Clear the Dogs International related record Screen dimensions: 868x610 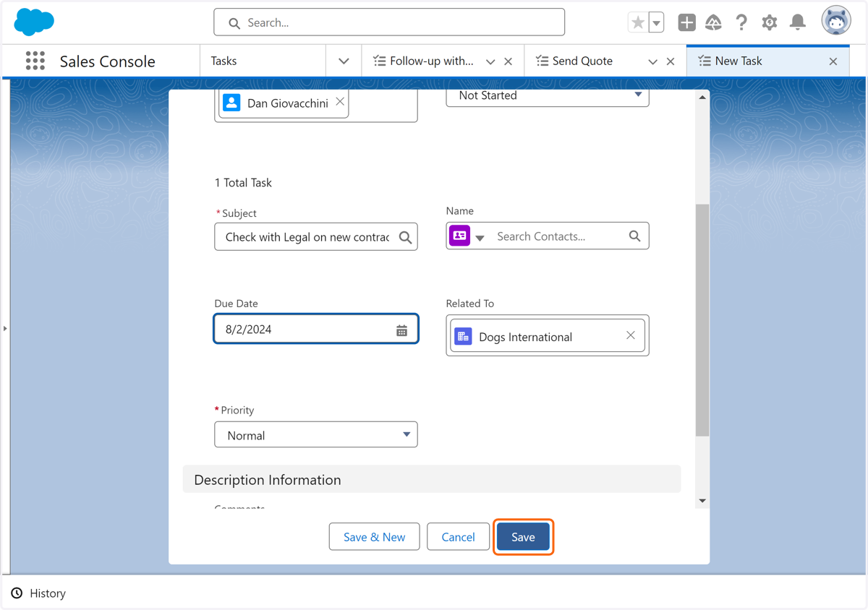pyautogui.click(x=631, y=335)
